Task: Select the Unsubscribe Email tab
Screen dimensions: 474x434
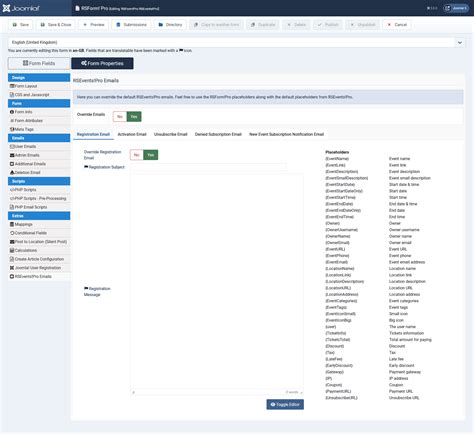Action: point(171,134)
